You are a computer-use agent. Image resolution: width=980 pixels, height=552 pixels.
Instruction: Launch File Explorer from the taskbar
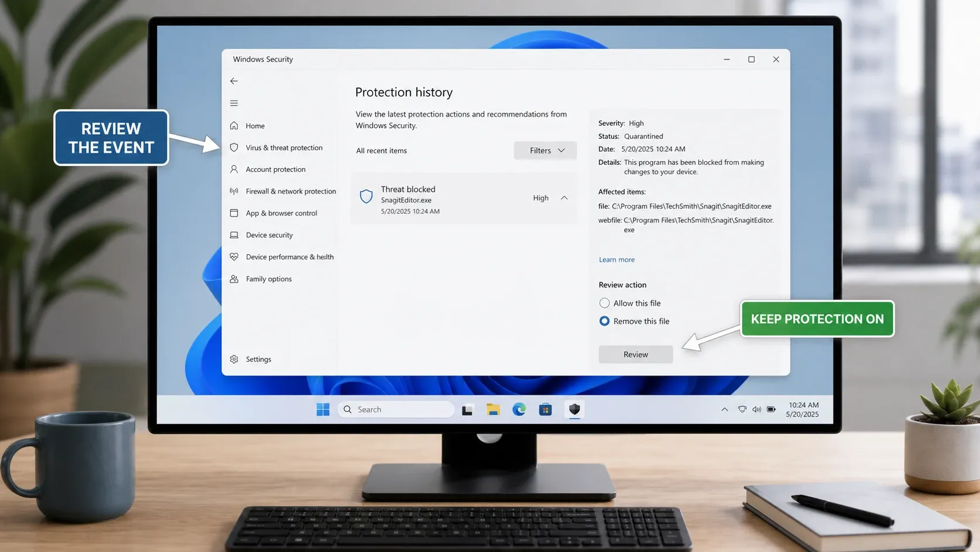(493, 409)
